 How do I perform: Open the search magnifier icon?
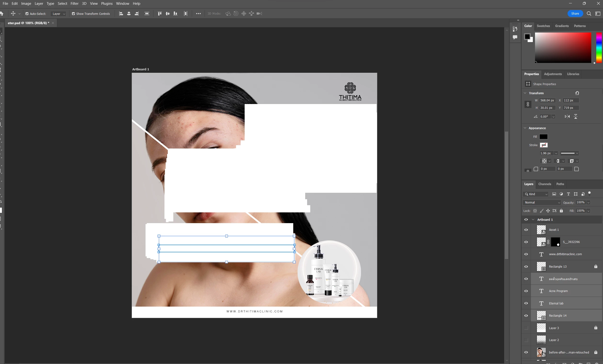tap(589, 14)
